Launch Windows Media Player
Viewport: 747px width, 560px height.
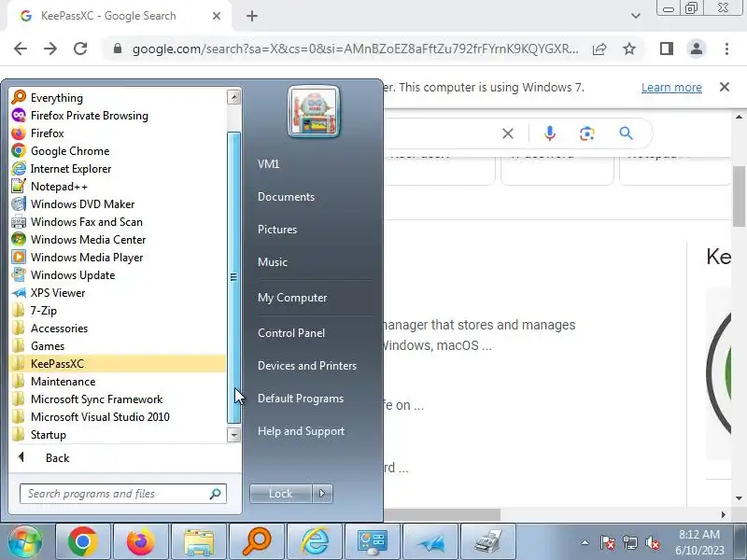click(118, 258)
